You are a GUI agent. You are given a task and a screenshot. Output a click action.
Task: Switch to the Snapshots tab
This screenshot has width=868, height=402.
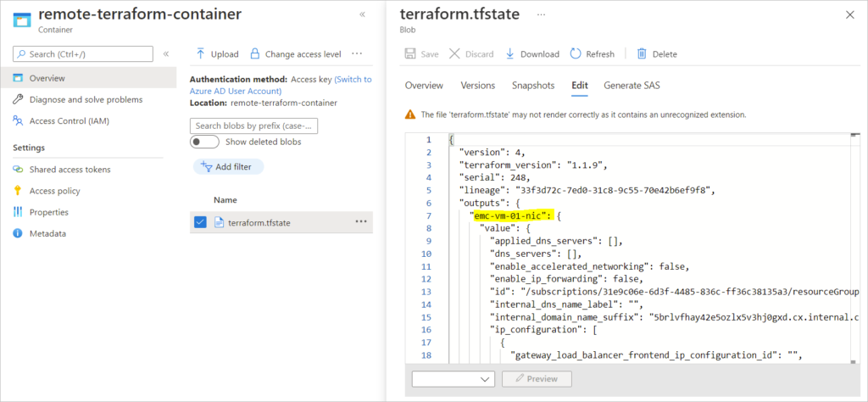[533, 86]
